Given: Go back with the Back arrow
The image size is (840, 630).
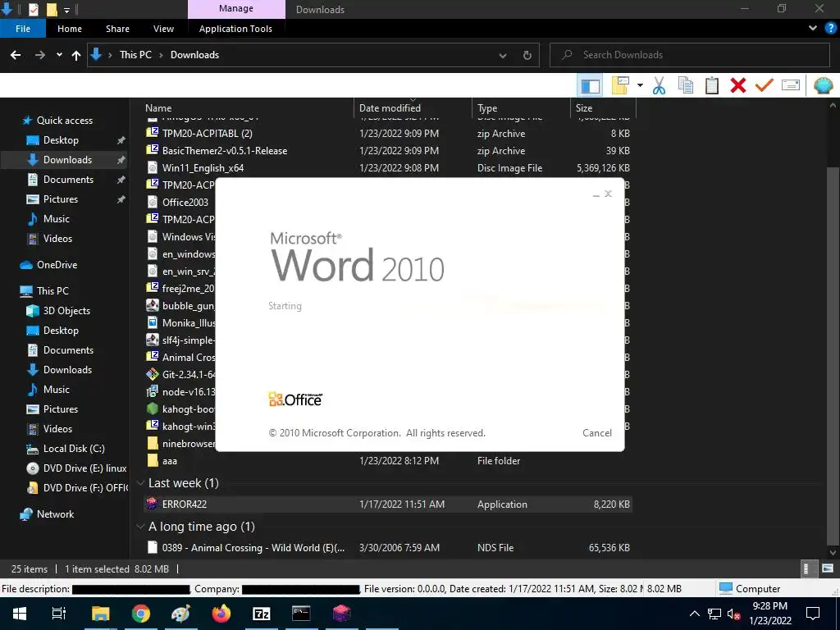Looking at the screenshot, I should (16, 55).
